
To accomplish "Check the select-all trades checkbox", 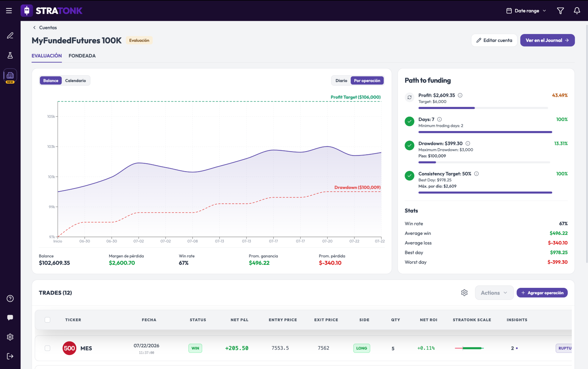I will point(47,320).
